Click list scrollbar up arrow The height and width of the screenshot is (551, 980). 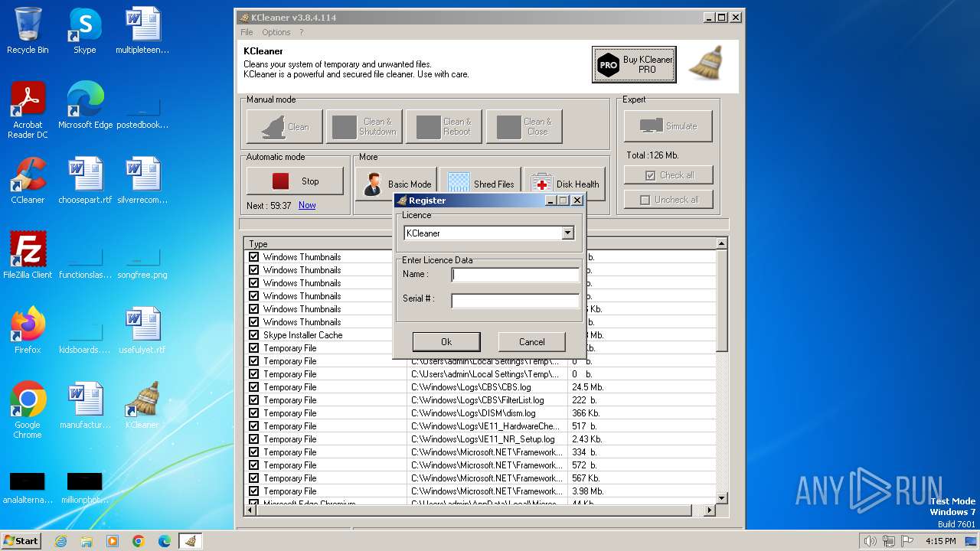[x=721, y=243]
